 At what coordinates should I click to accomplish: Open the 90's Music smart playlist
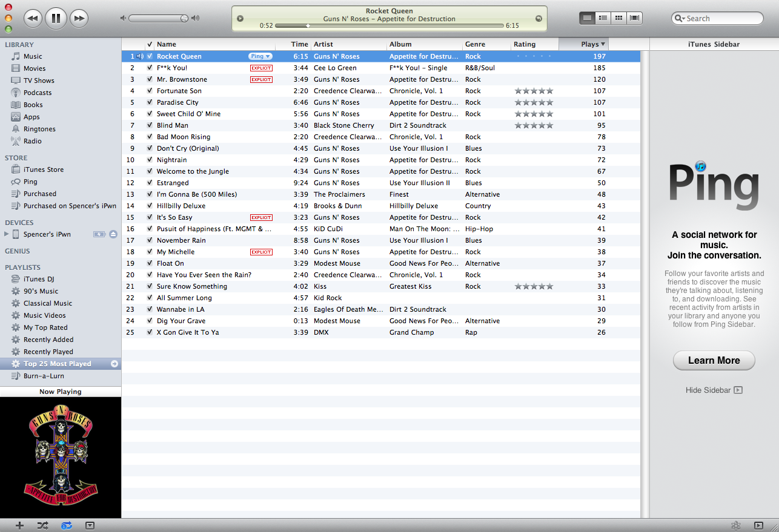[41, 291]
